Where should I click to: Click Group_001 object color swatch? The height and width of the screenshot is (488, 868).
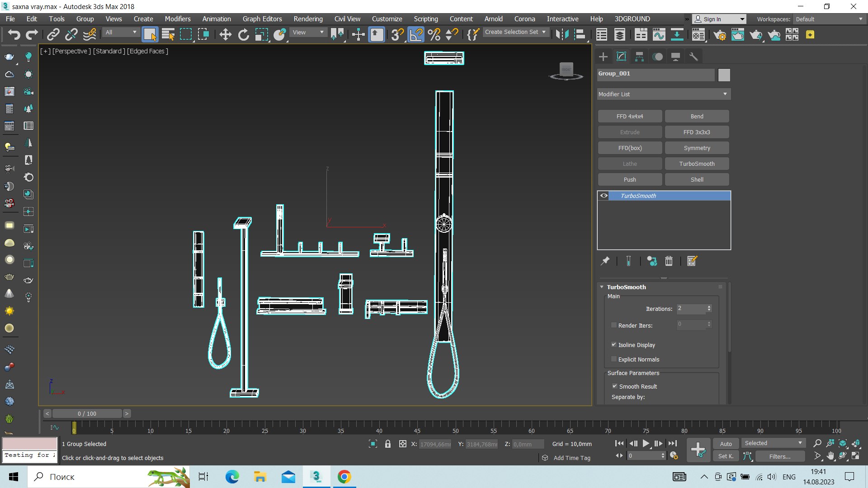724,75
